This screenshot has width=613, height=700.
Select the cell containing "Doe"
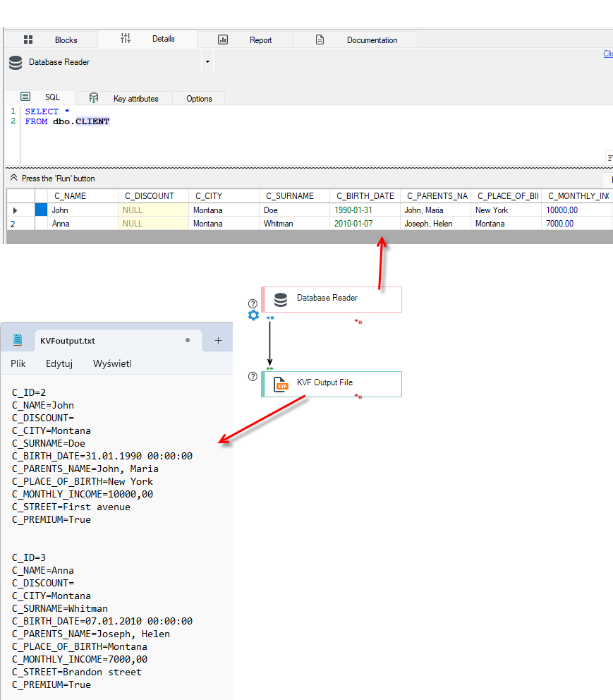tap(294, 210)
